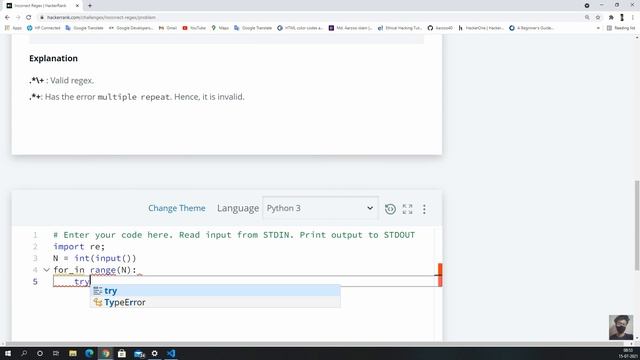Open Visual Studio Code from the taskbar

click(x=171, y=353)
